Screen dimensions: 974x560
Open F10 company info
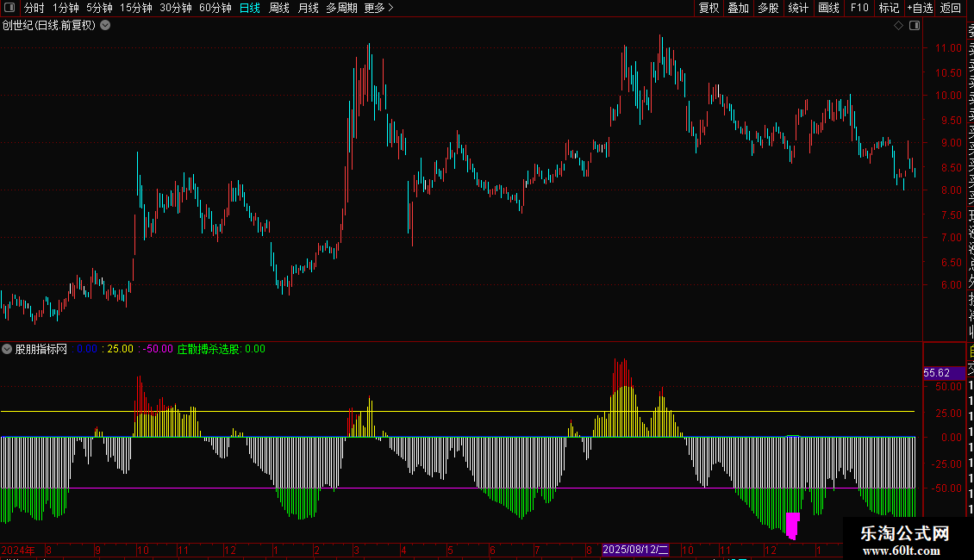click(x=859, y=8)
